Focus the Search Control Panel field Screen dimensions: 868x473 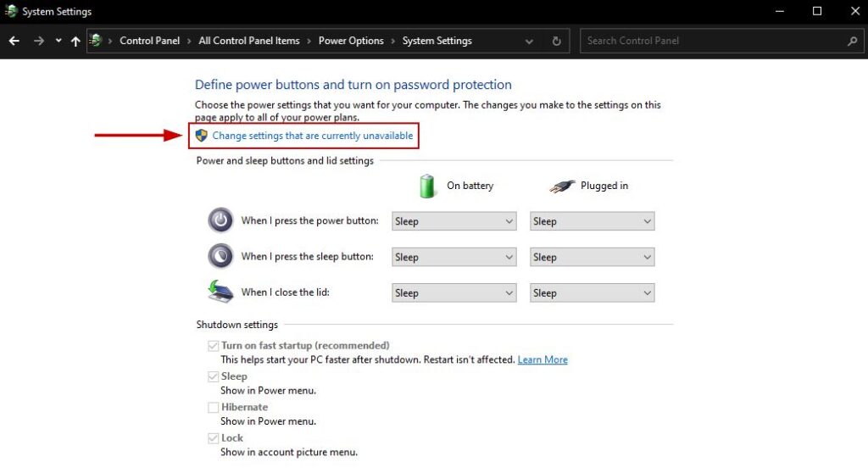coord(712,41)
